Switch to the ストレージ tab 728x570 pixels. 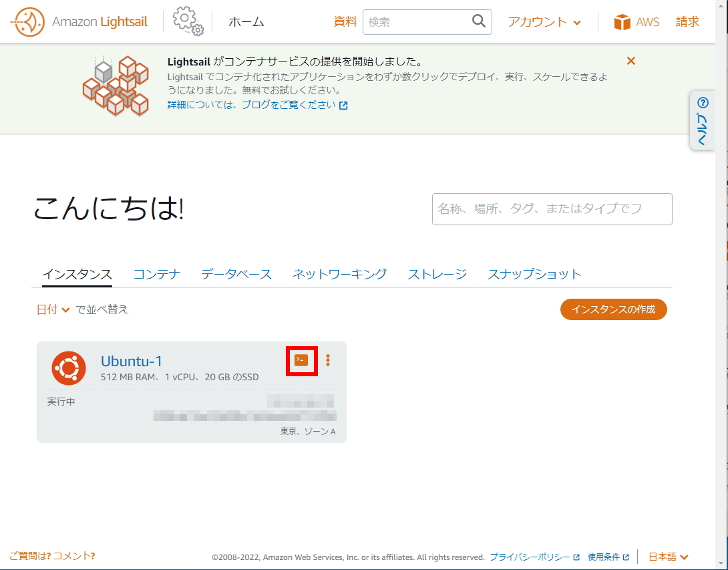[x=437, y=275]
